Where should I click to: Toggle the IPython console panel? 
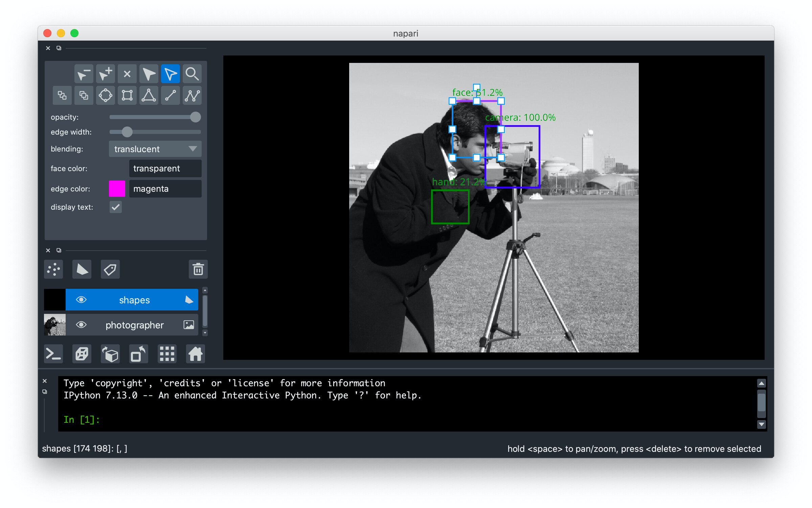pyautogui.click(x=53, y=354)
